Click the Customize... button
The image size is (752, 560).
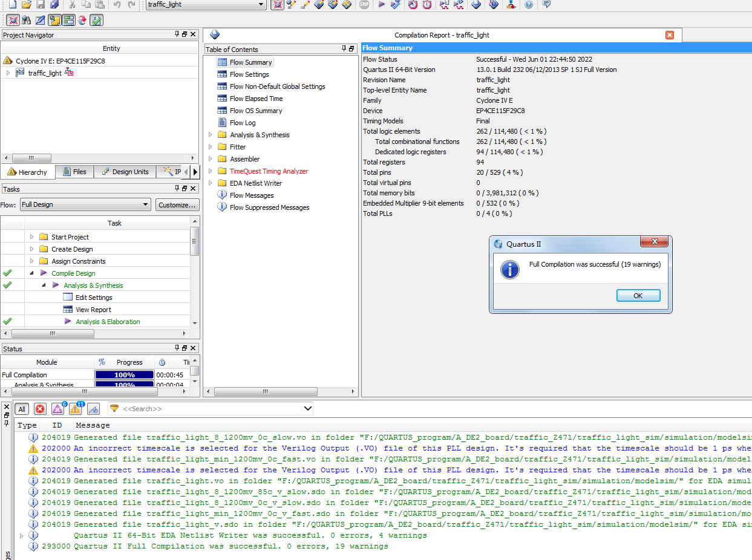(177, 204)
